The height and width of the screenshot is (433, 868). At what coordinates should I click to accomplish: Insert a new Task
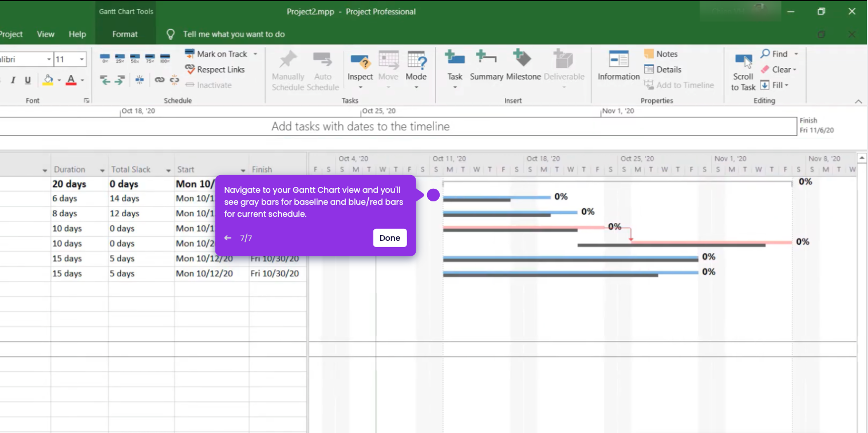455,70
